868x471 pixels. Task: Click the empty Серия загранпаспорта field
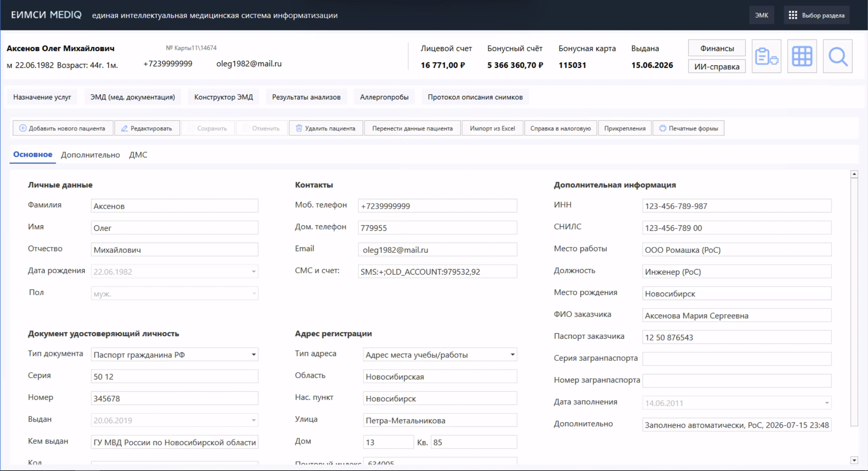pyautogui.click(x=737, y=359)
